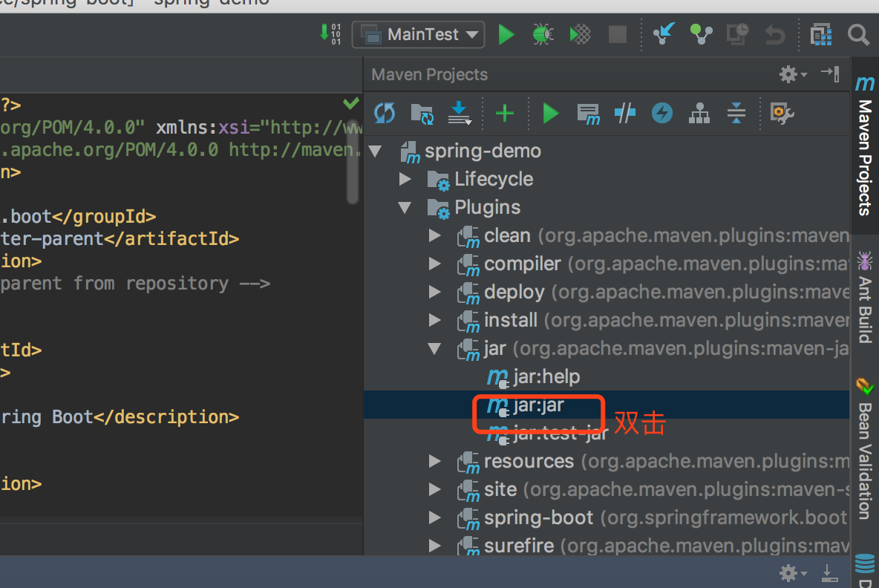Expand the spring-boot plugin node

tap(434, 517)
